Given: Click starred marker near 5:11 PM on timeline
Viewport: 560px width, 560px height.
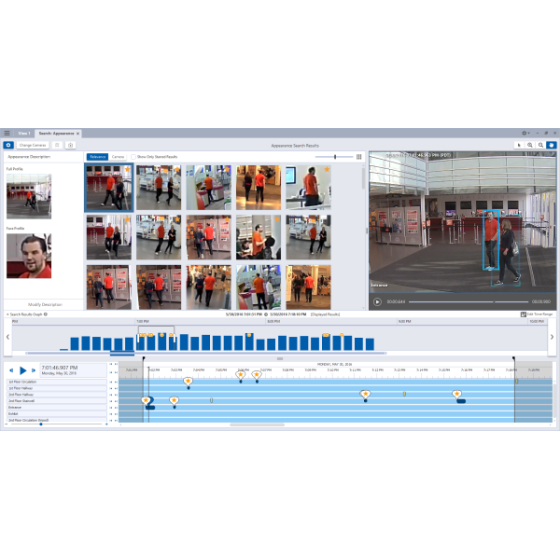Looking at the screenshot, I should (x=365, y=394).
